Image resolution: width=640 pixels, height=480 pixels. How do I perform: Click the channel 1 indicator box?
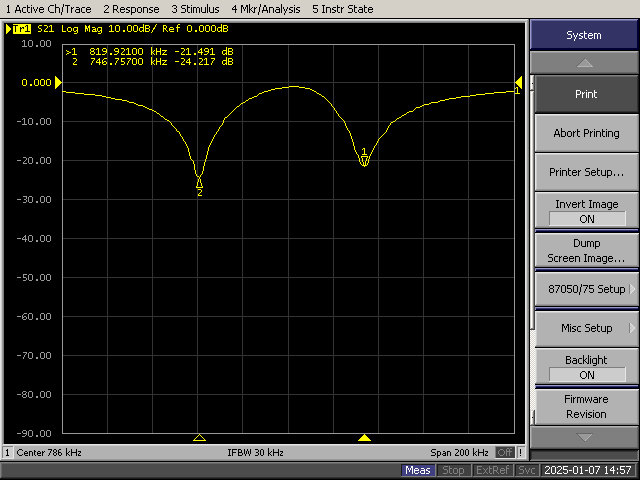7,453
